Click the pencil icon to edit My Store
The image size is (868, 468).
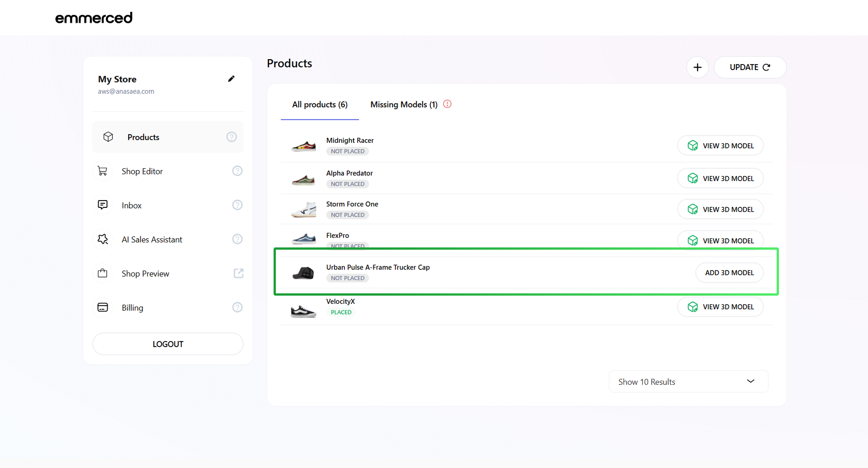pos(231,79)
